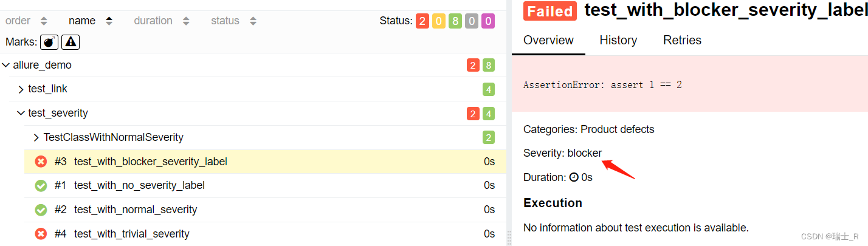Toggle the yellow broken status filter

pyautogui.click(x=438, y=21)
